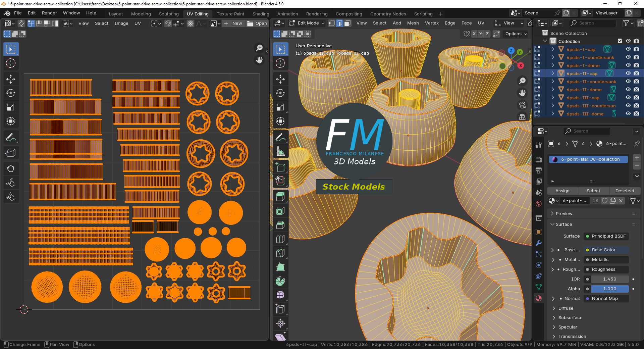Switch to the Shading workspace tab
Screen dimensions: 644x349
point(261,14)
